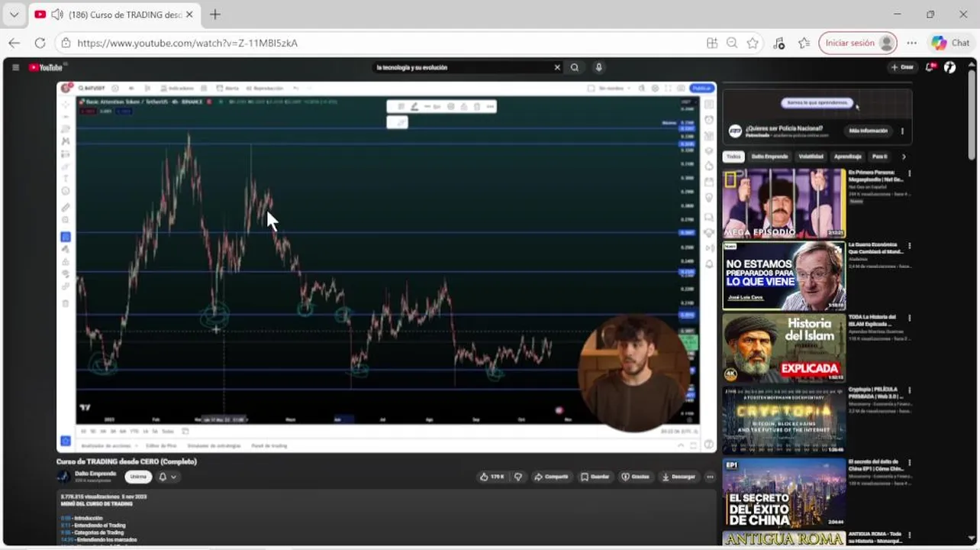Screen dimensions: 980x550
Task: Clear the YouTube search box text
Action: click(x=557, y=67)
